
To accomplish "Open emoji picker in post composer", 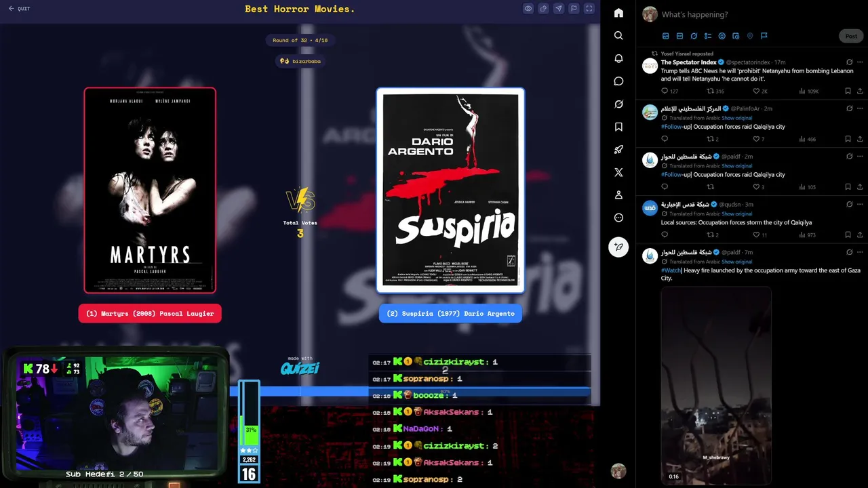I will coord(722,36).
